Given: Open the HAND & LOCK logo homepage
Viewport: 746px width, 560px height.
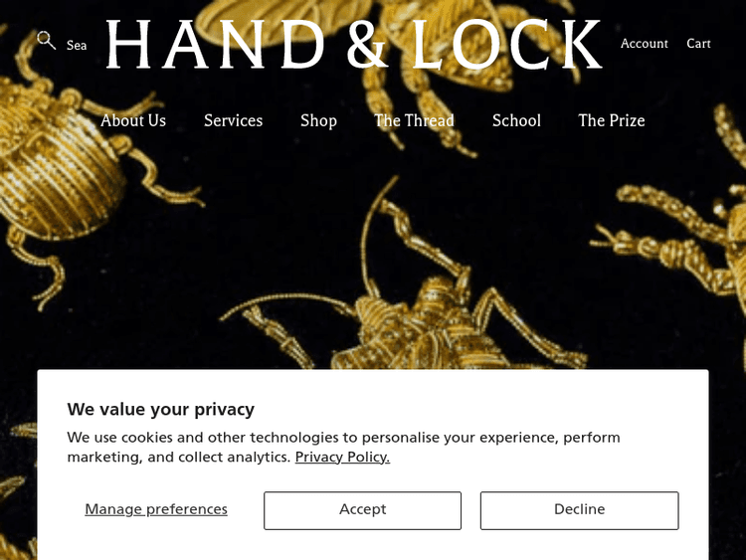Looking at the screenshot, I should point(354,45).
